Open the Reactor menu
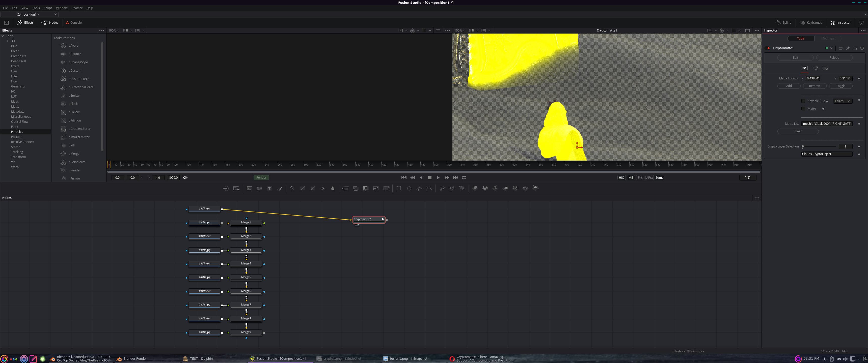Viewport: 868px width, 363px height. pos(77,8)
